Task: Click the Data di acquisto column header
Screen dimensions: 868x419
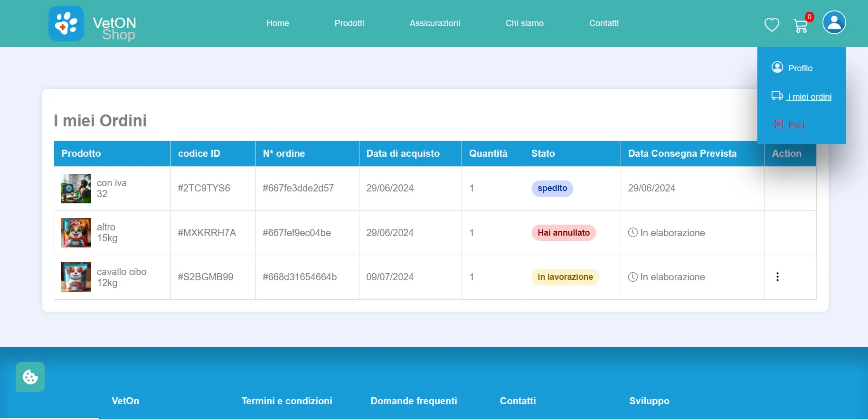Action: pos(410,153)
